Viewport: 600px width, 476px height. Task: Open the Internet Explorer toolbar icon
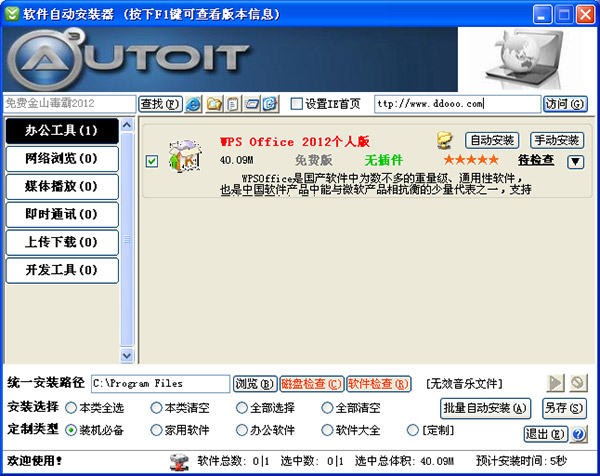pyautogui.click(x=193, y=104)
